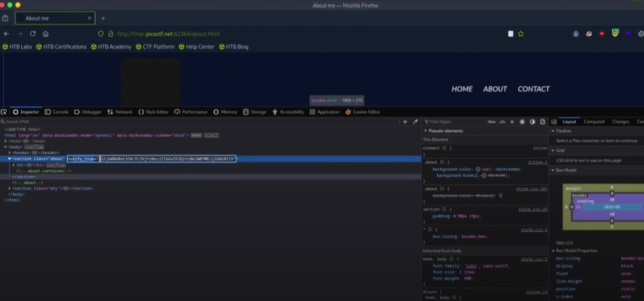Open a new browser tab
Screen dimensions: 644x301
tap(103, 18)
